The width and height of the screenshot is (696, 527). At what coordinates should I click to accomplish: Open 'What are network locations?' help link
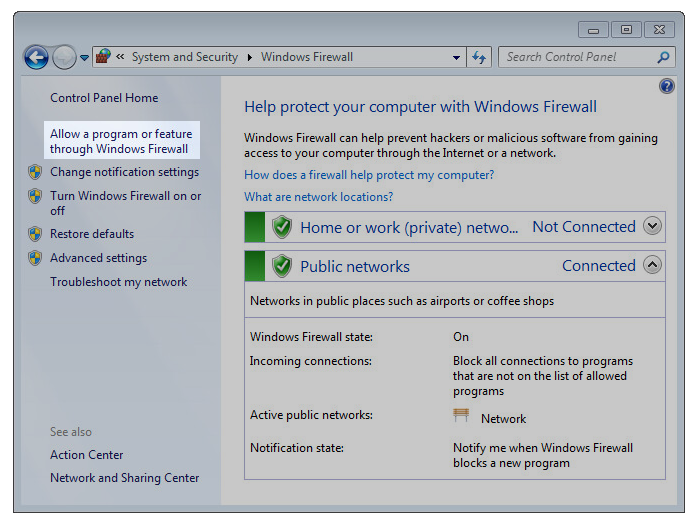tap(319, 197)
